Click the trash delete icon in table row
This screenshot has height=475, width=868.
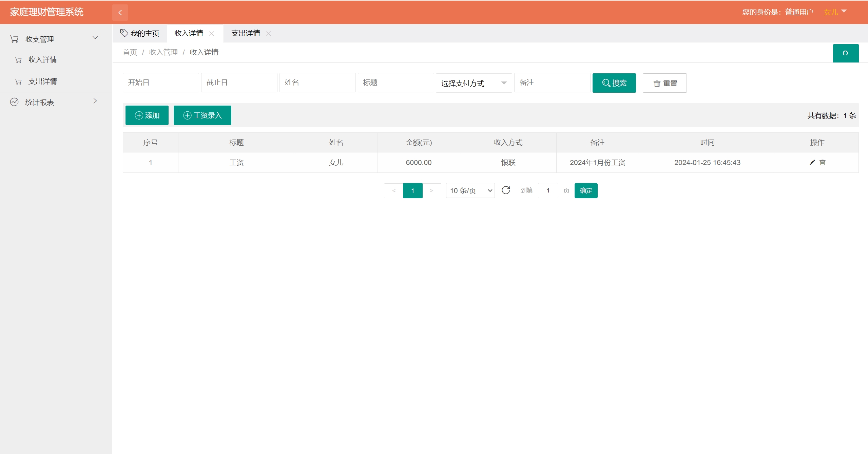823,162
